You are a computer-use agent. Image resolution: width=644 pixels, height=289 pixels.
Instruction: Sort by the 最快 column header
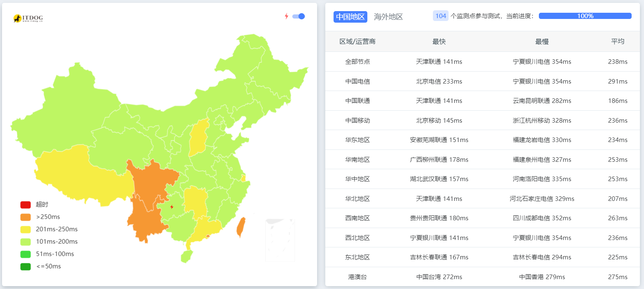click(x=439, y=42)
